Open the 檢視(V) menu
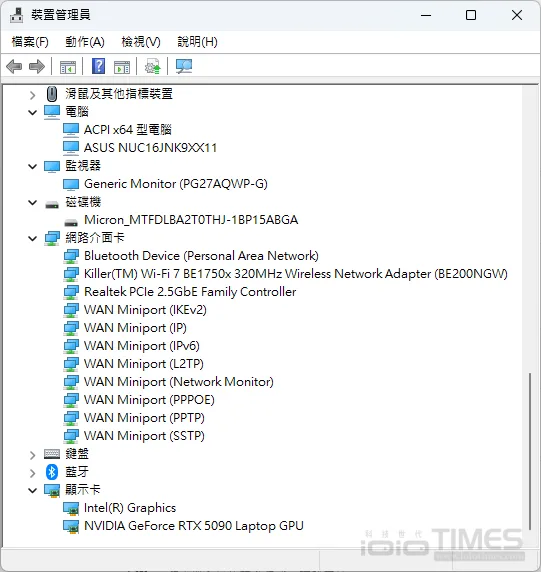The image size is (541, 572). [x=141, y=42]
